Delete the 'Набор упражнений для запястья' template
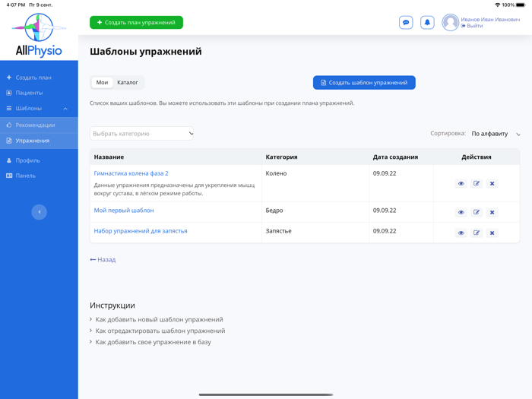 492,233
